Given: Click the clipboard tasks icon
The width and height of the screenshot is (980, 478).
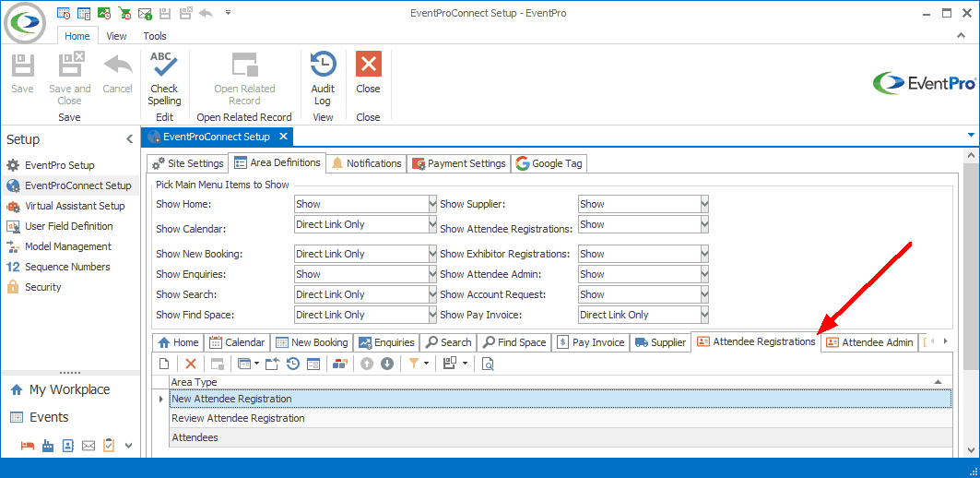Looking at the screenshot, I should (109, 445).
